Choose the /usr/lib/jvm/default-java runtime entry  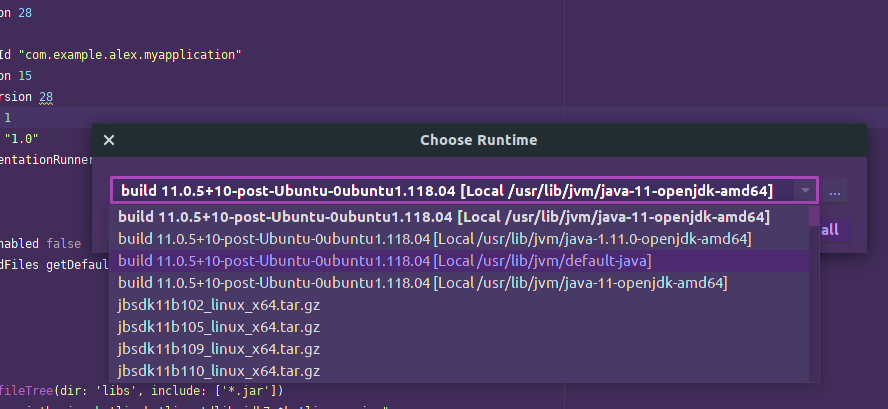pos(459,261)
